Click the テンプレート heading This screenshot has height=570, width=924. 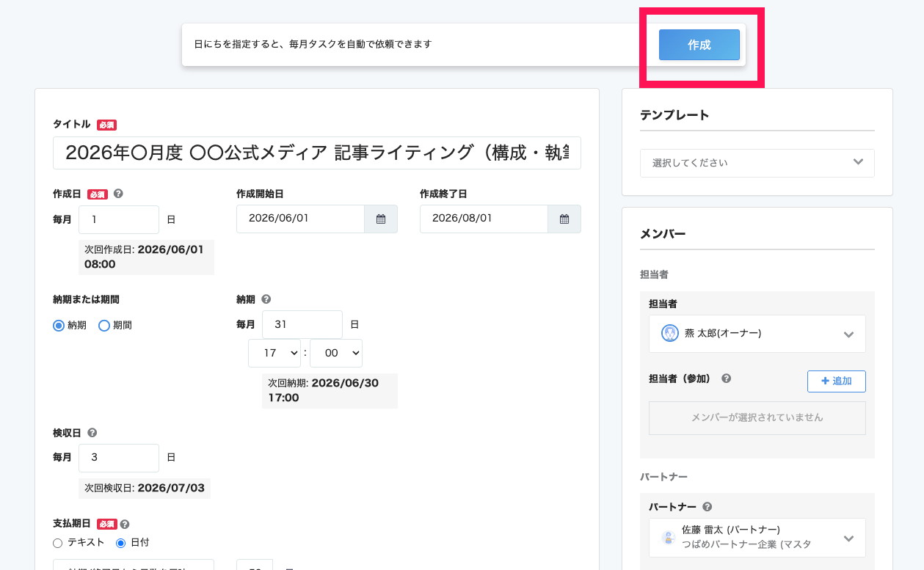(x=674, y=115)
